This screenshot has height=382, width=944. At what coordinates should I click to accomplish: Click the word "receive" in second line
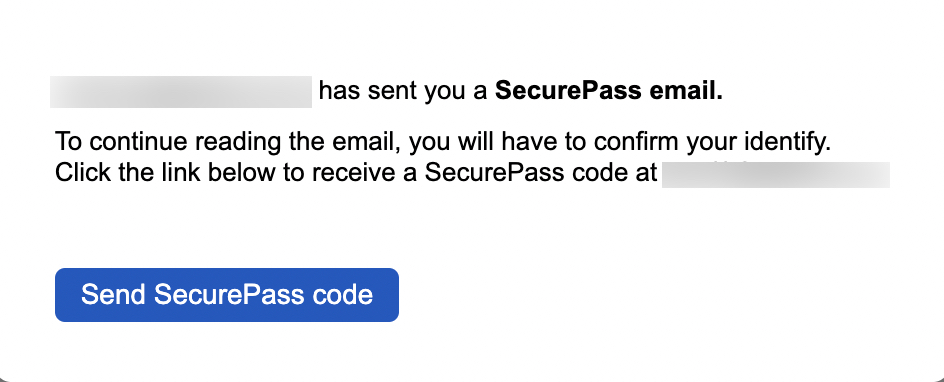click(x=360, y=173)
